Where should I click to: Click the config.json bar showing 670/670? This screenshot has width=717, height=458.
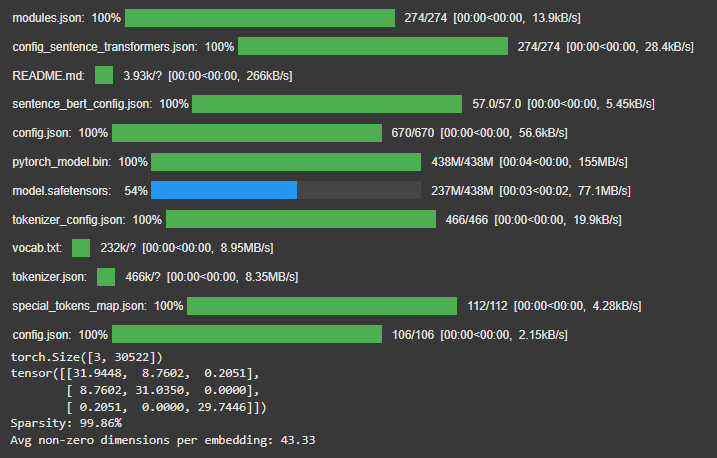[x=247, y=133]
